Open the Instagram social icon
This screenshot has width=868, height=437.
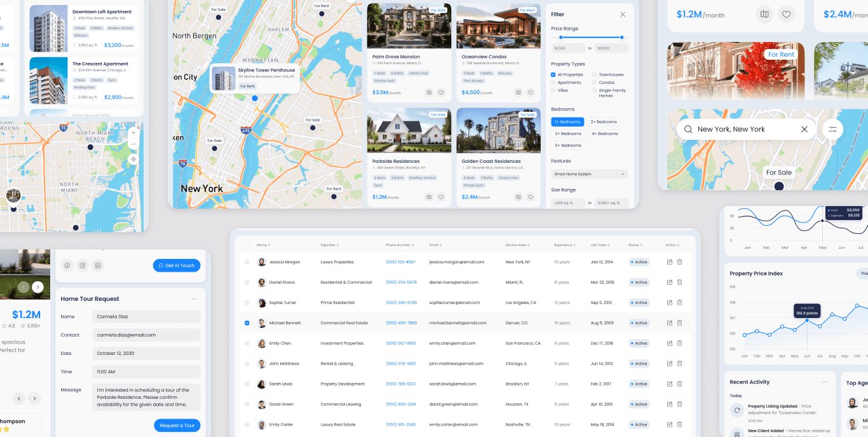click(x=82, y=265)
